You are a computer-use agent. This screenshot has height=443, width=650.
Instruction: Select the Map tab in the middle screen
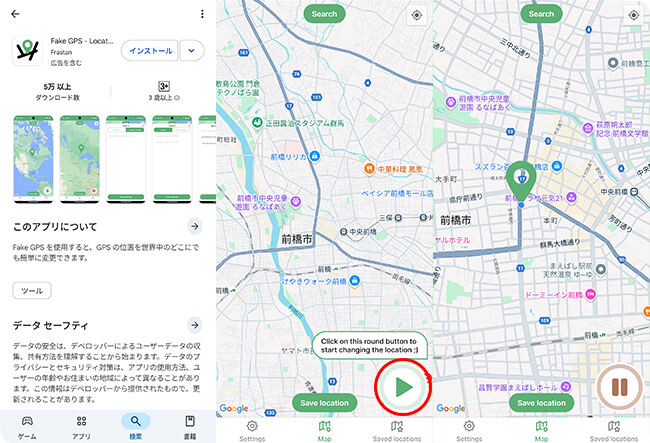click(324, 431)
